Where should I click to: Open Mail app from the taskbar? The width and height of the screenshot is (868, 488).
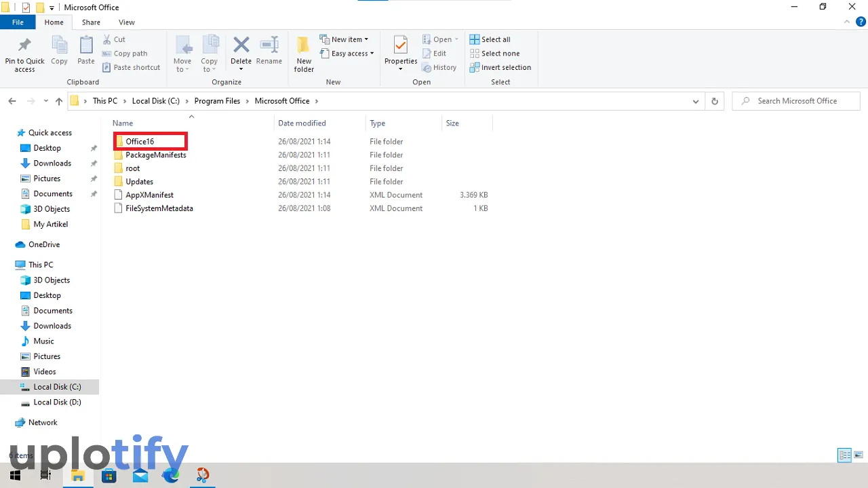coord(140,475)
